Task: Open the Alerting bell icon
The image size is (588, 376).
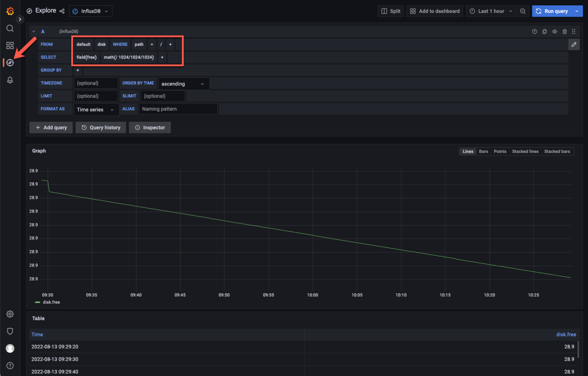Action: pos(10,80)
